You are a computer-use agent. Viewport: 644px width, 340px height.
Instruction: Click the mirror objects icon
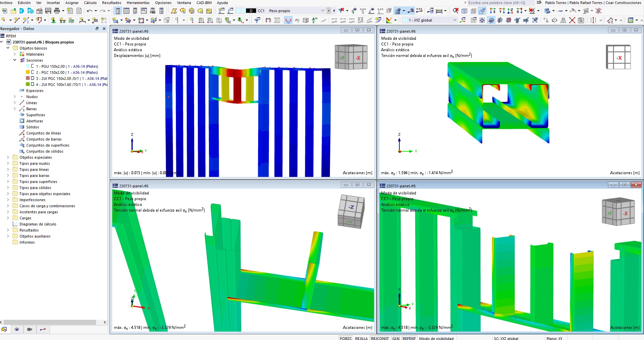pyautogui.click(x=563, y=20)
